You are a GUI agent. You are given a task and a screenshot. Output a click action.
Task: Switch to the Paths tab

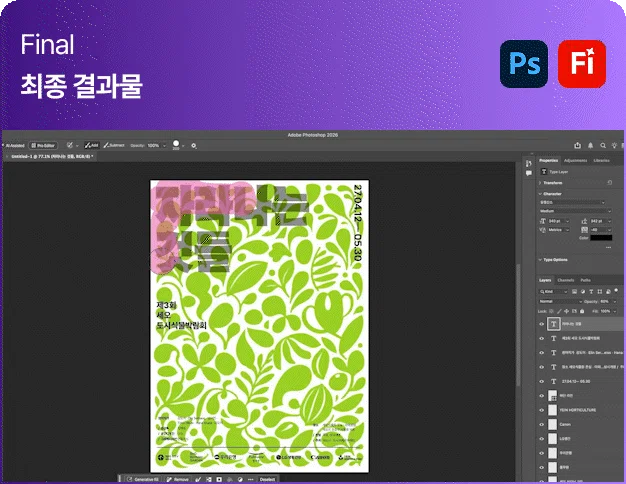(585, 280)
